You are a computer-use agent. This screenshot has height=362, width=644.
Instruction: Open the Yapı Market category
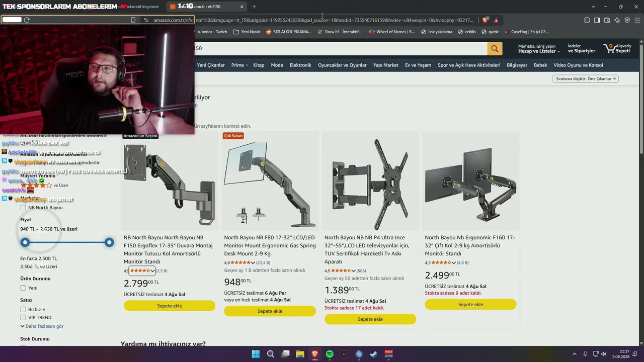386,65
